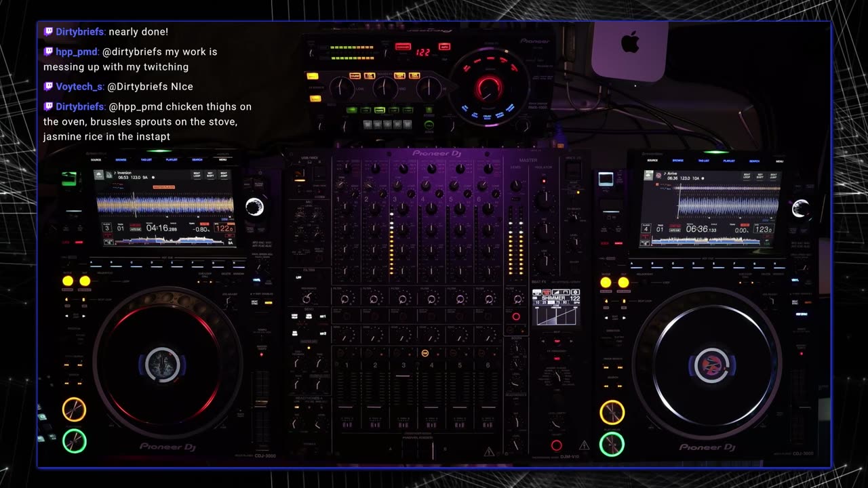The image size is (868, 488).
Task: Hit the green-ringed PLAY/PAUSE button on right deck
Action: click(612, 444)
